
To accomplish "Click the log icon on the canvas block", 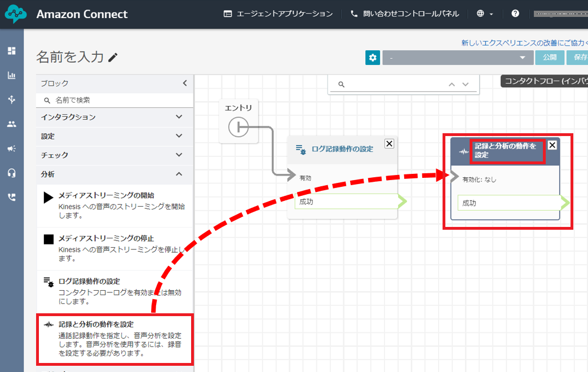I will click(x=300, y=150).
